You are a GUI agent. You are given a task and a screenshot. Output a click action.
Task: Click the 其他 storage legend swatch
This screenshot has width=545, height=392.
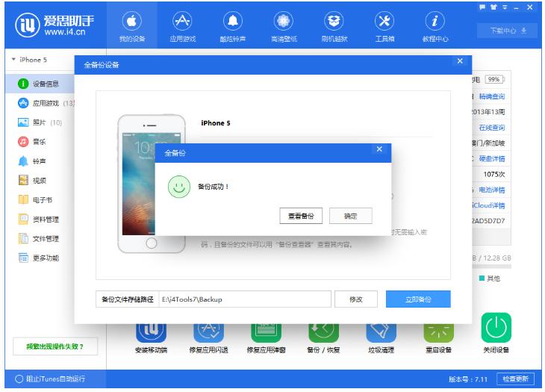click(482, 278)
